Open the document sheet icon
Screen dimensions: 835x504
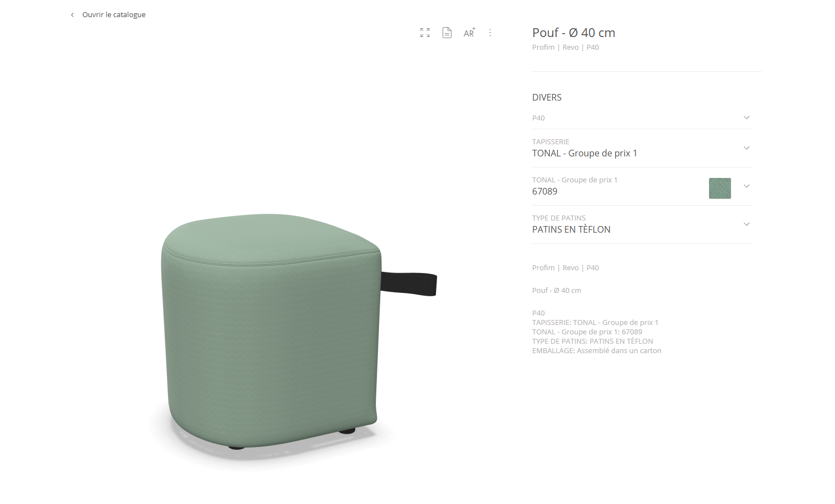click(447, 33)
